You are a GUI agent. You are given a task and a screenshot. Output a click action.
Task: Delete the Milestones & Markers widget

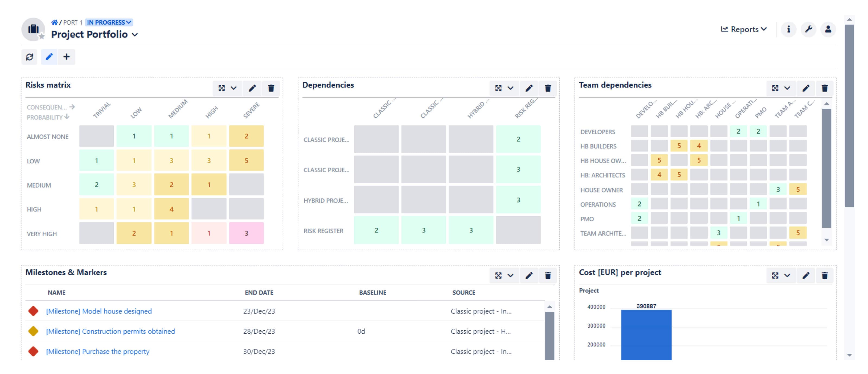[548, 276]
